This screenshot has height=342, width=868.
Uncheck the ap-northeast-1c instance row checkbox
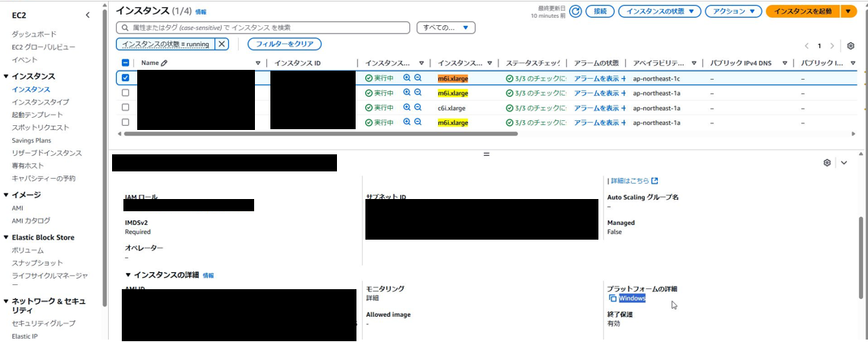click(x=126, y=78)
